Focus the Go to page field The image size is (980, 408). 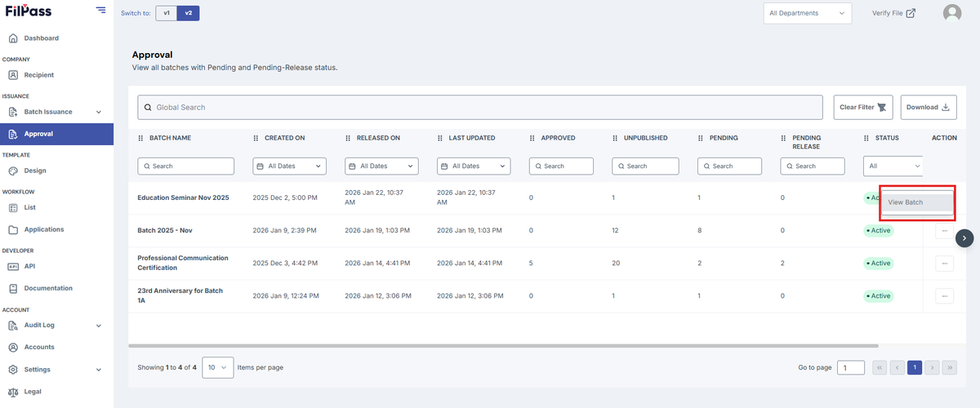(851, 368)
